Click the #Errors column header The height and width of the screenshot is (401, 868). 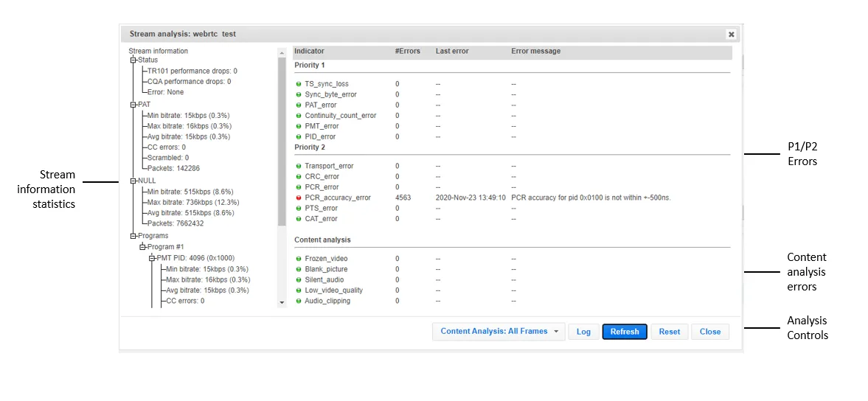407,51
